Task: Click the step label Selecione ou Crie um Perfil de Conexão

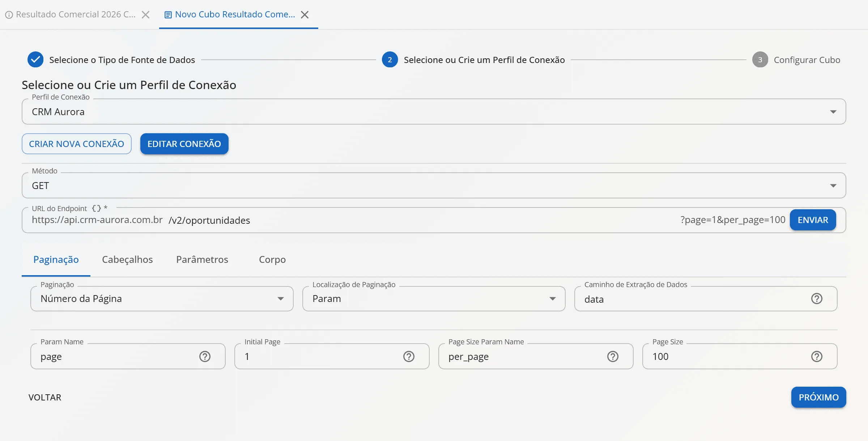Action: [484, 60]
